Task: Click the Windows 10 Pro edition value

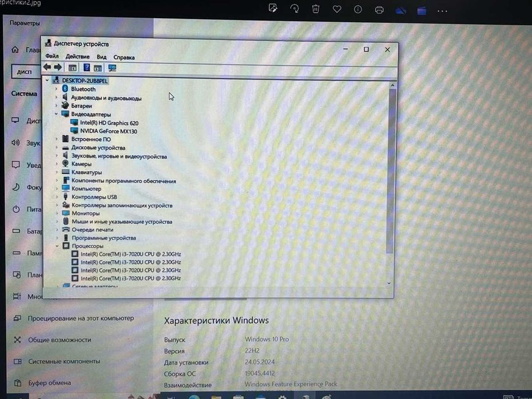Action: (x=267, y=339)
